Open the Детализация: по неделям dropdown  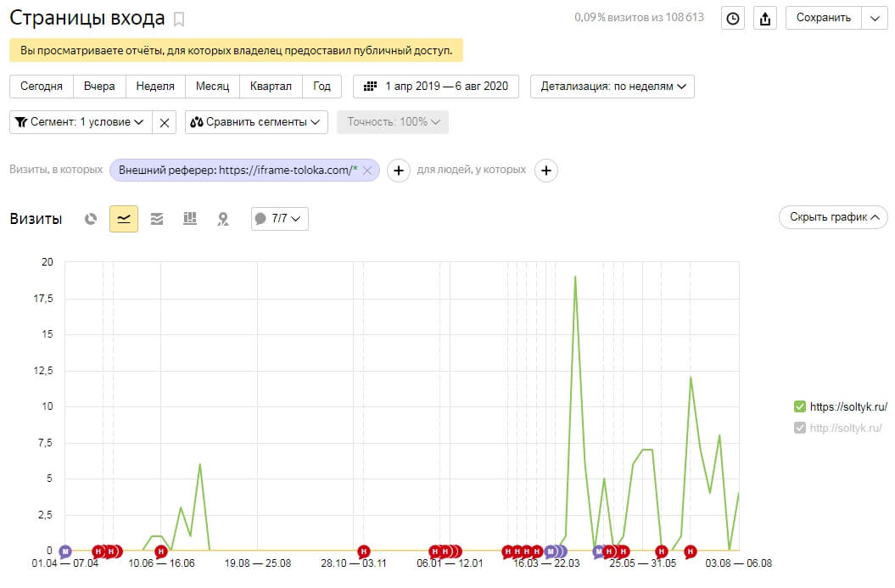613,87
